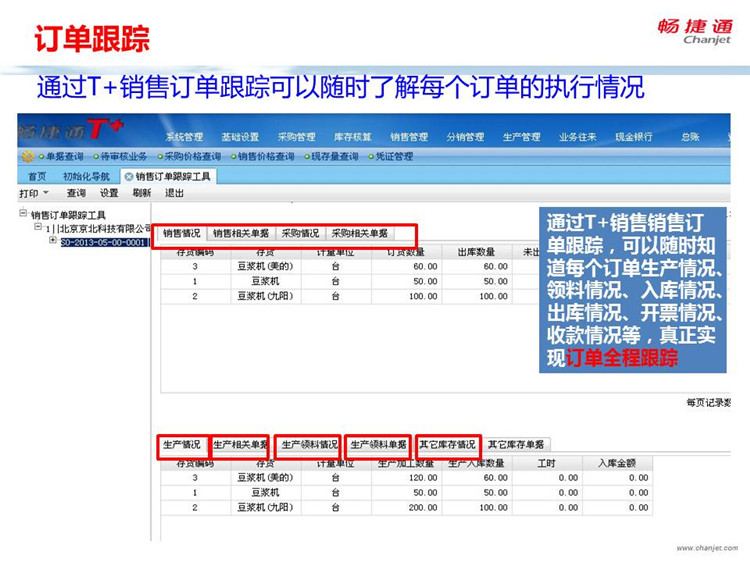Switch to the 其它库存情况 tab
Viewport: 750px width, 562px height.
coord(447,445)
